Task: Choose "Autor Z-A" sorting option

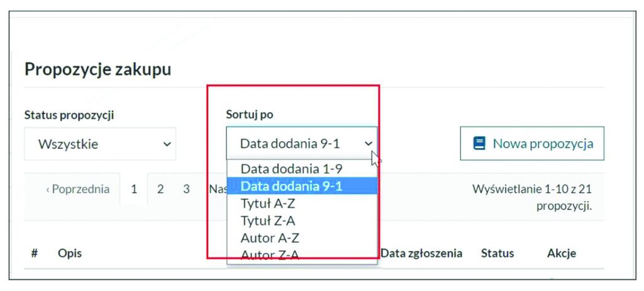Action: pyautogui.click(x=270, y=254)
